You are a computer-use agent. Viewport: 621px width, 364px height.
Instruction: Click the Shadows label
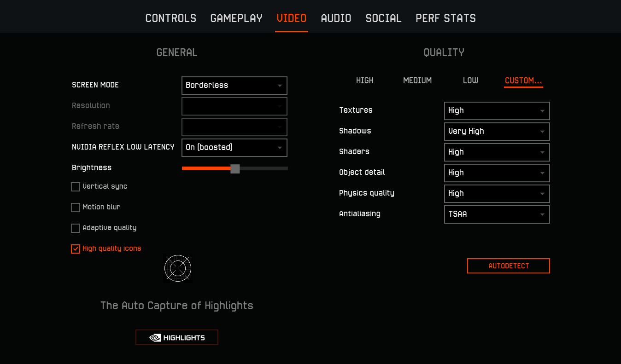coord(355,131)
